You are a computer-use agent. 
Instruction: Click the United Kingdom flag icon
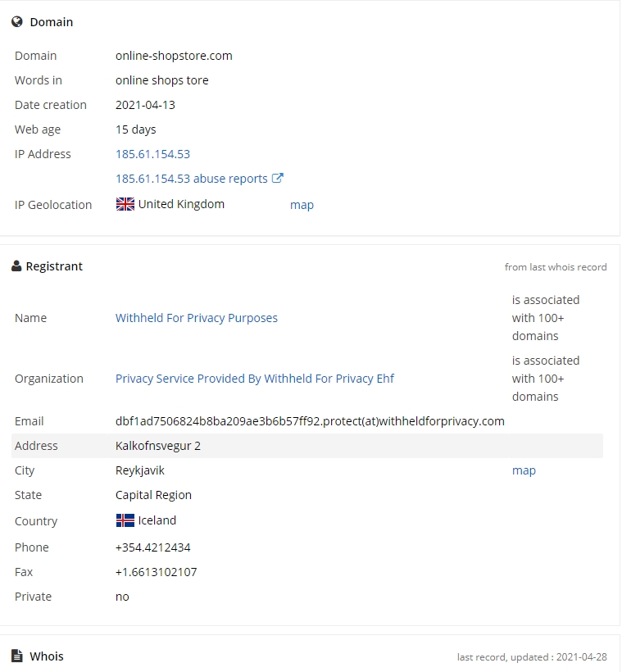click(x=125, y=204)
